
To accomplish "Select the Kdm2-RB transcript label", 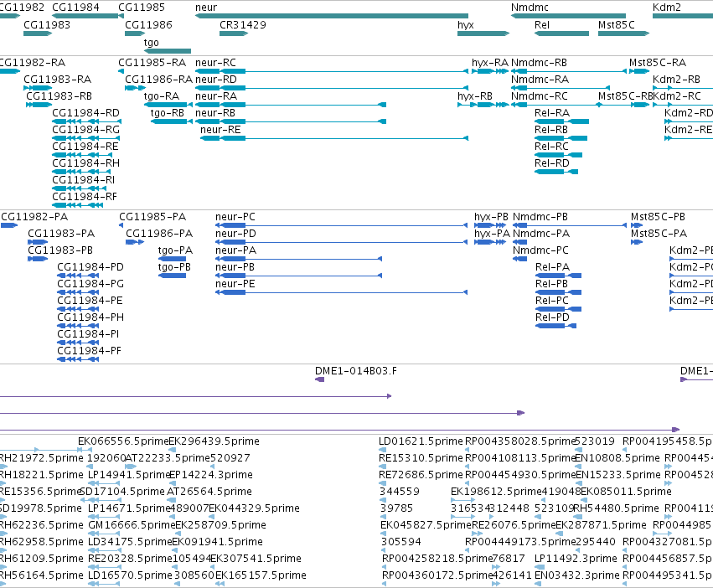I will click(677, 80).
